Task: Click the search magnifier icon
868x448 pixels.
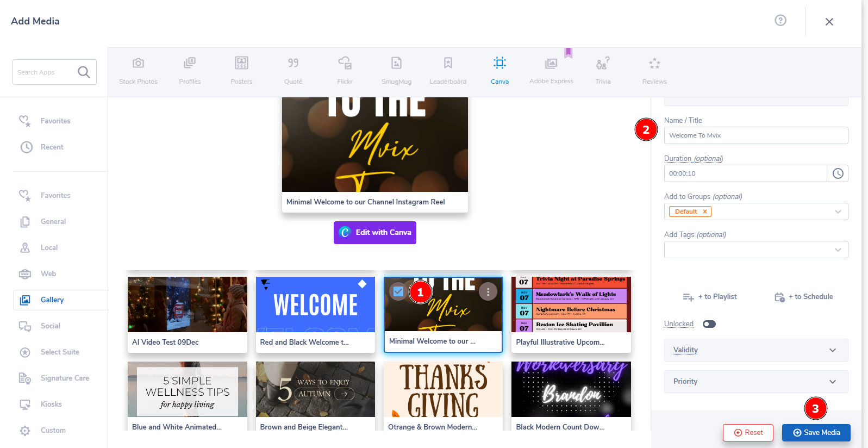Action: point(84,72)
